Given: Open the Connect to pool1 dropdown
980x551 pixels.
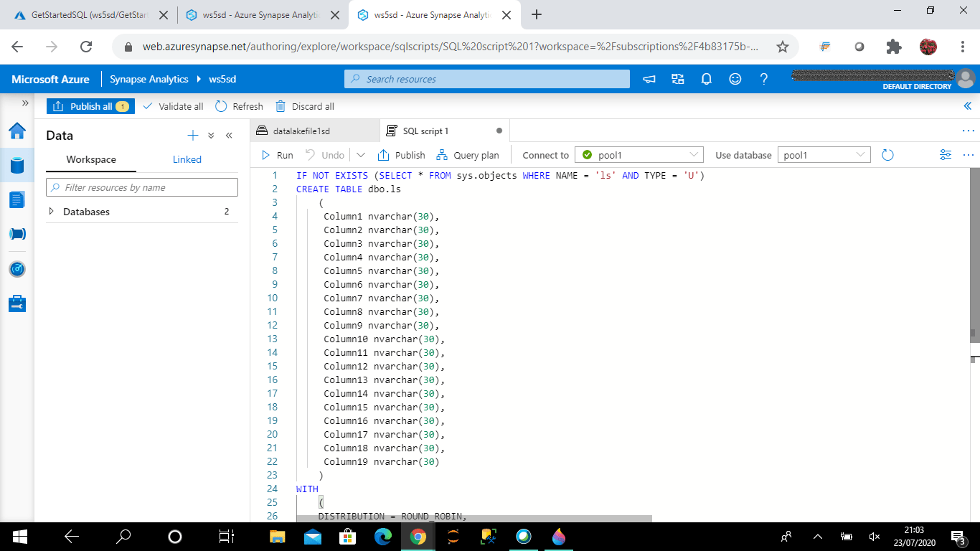Looking at the screenshot, I should [x=639, y=155].
